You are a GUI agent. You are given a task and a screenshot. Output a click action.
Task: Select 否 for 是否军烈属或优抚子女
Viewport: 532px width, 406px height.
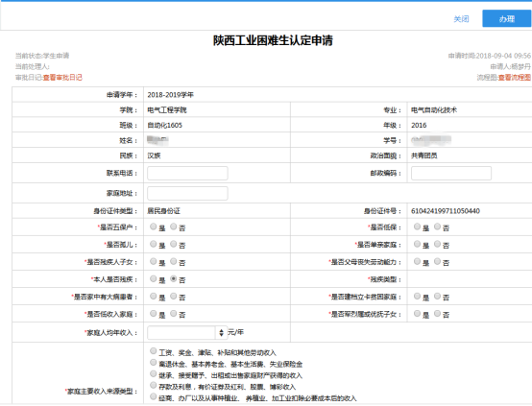point(437,314)
